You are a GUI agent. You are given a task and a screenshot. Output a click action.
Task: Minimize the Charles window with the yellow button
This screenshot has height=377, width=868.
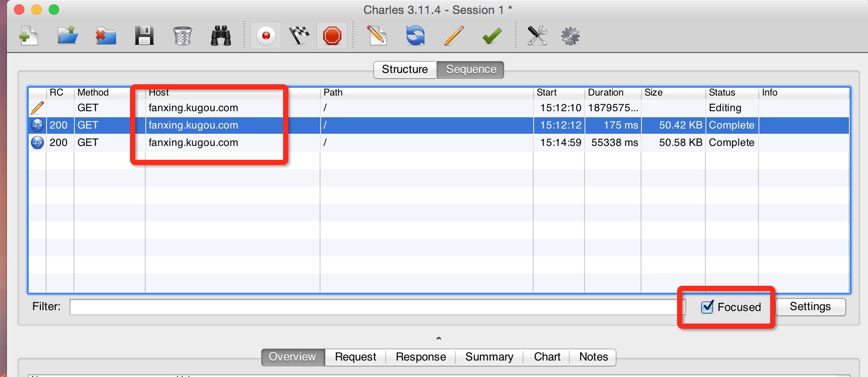[x=37, y=10]
